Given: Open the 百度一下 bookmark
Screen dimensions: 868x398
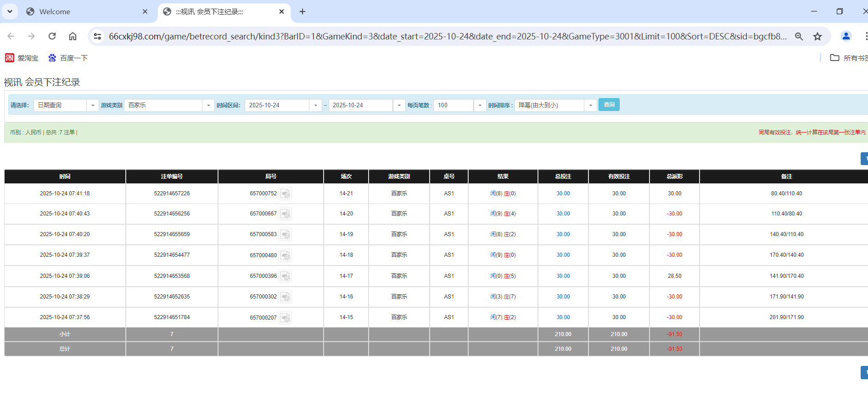Looking at the screenshot, I should [68, 58].
